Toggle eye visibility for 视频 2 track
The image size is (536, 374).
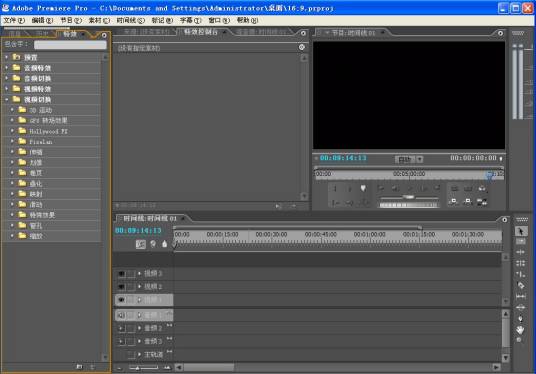click(x=121, y=286)
